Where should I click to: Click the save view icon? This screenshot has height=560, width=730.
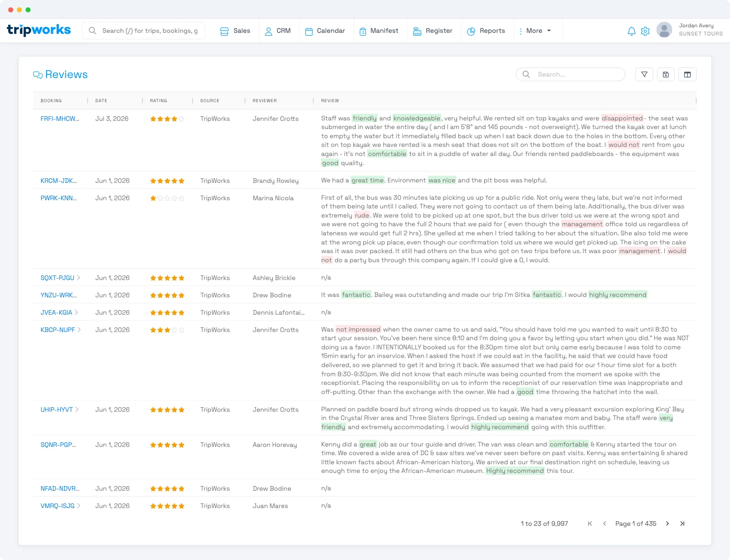pos(666,74)
